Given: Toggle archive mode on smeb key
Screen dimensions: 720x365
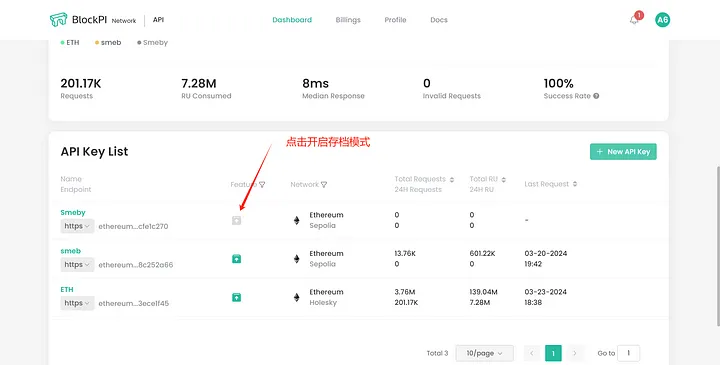Looking at the screenshot, I should point(236,259).
